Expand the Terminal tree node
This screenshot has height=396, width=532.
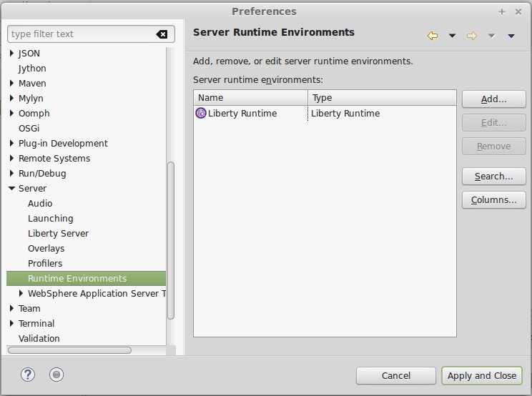click(11, 323)
